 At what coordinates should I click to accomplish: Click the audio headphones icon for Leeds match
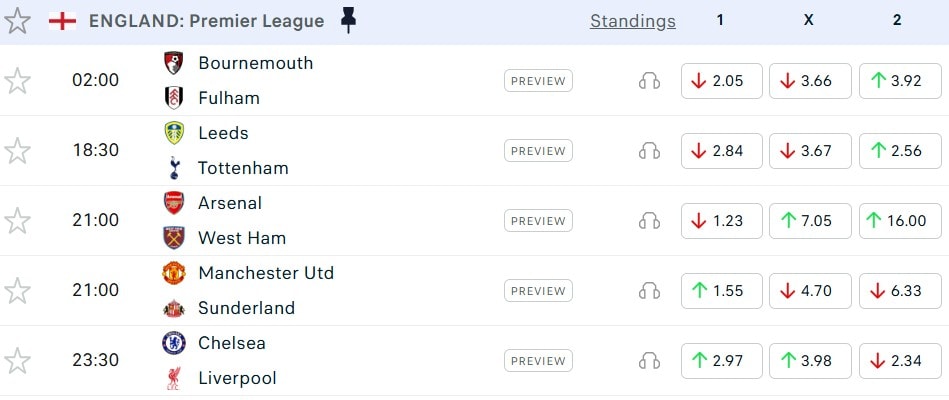pyautogui.click(x=649, y=151)
